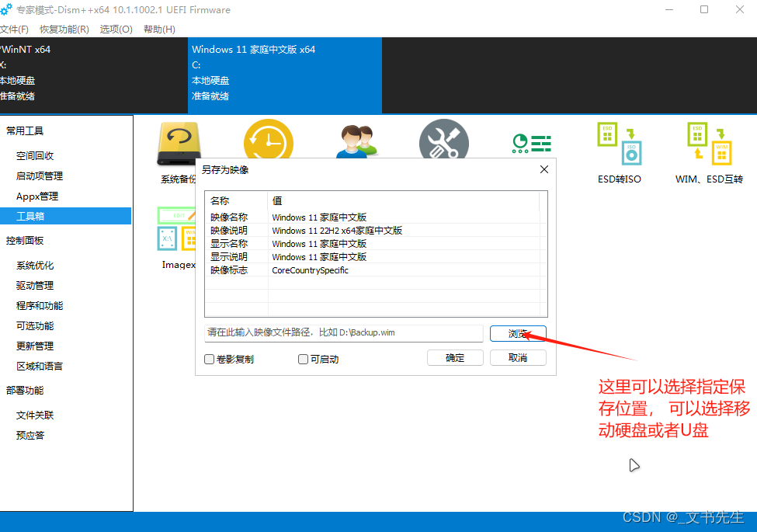Viewport: 757px width, 532px height.
Task: Maximize the Dism++ window
Action: pos(704,9)
